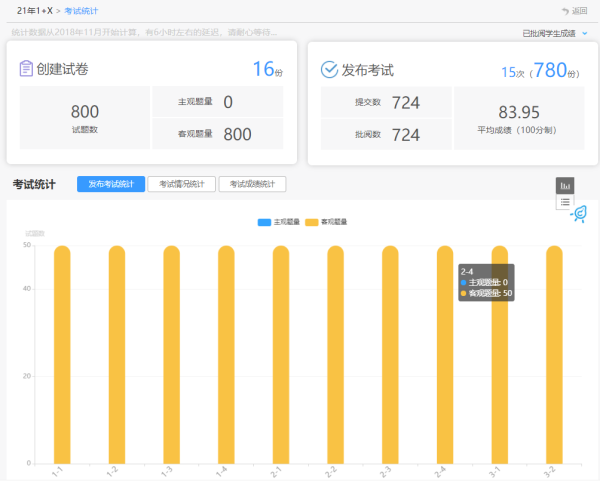
Task: Click the x-axis label 2-1
Action: (x=276, y=472)
